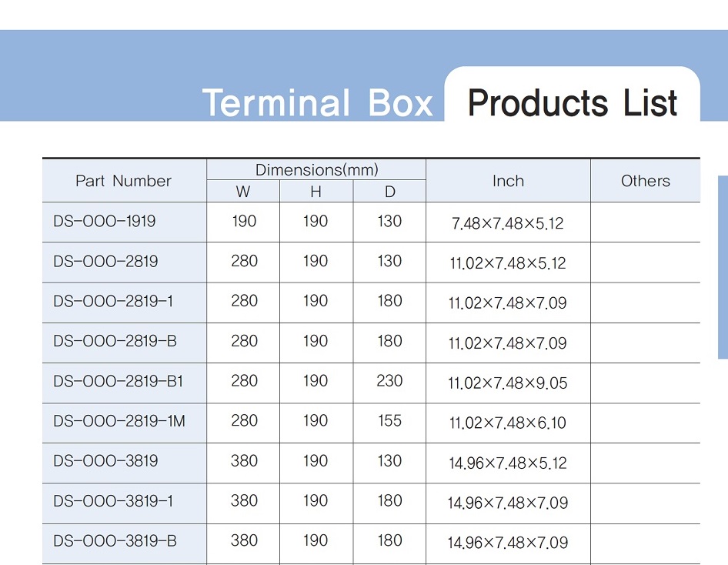Image resolution: width=728 pixels, height=565 pixels.
Task: Click the Terminal Box heading
Action: (x=318, y=103)
